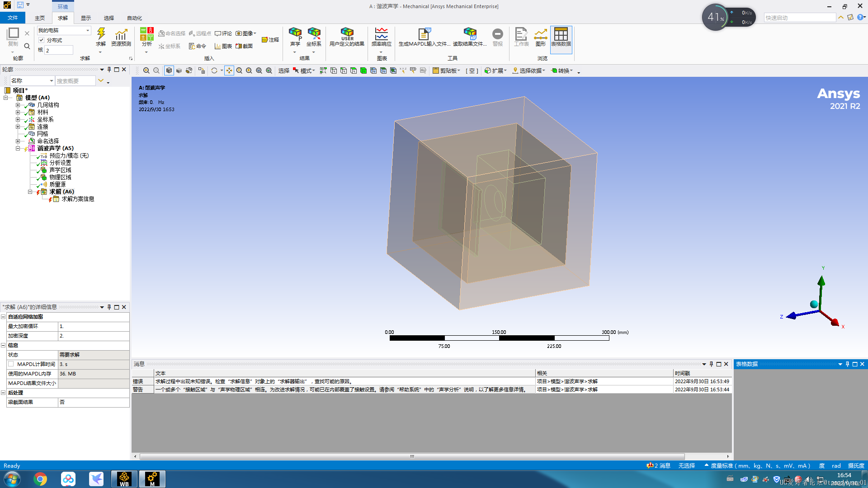Open the 扩展 extend dropdown
Image resolution: width=868 pixels, height=488 pixels.
tap(495, 70)
